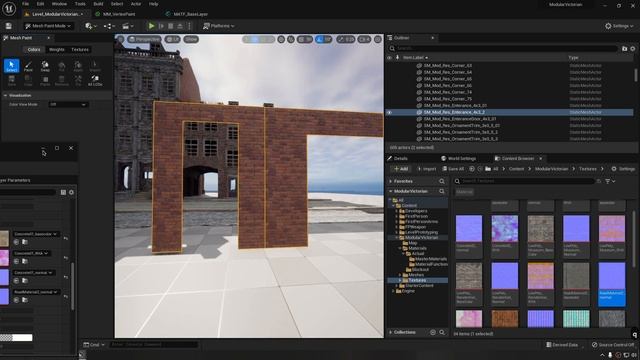Open viewport Lit view mode dropdown
Image resolution: width=640 pixels, height=360 pixels.
click(x=173, y=39)
